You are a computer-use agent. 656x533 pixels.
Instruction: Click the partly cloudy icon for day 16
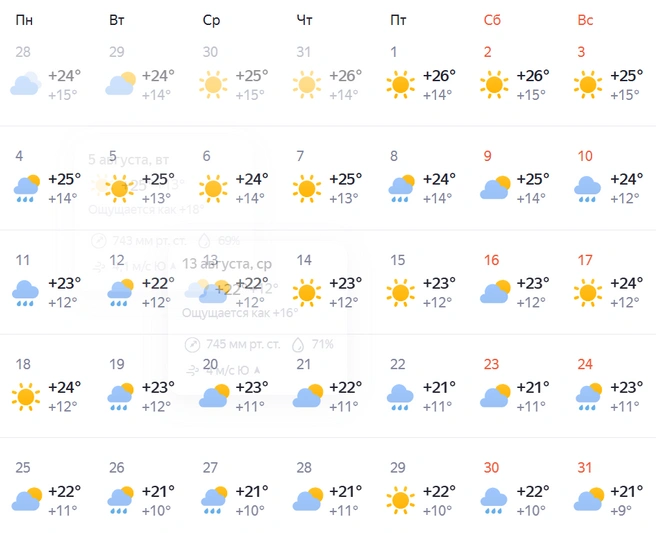[495, 292]
